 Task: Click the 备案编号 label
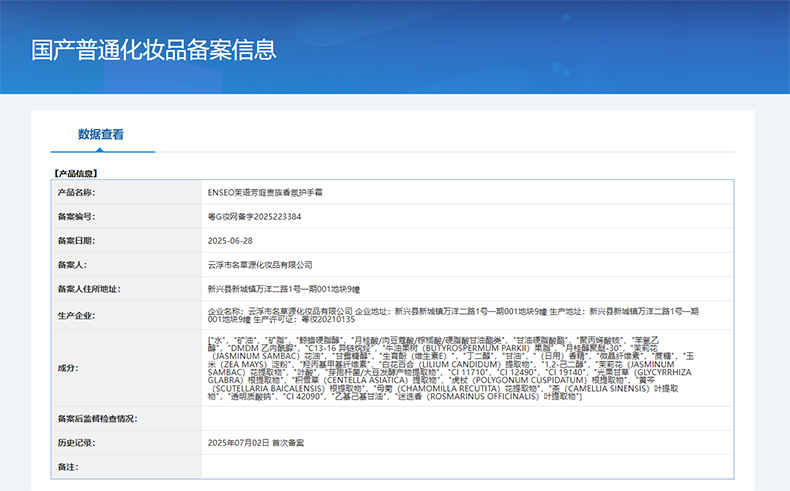pos(76,217)
